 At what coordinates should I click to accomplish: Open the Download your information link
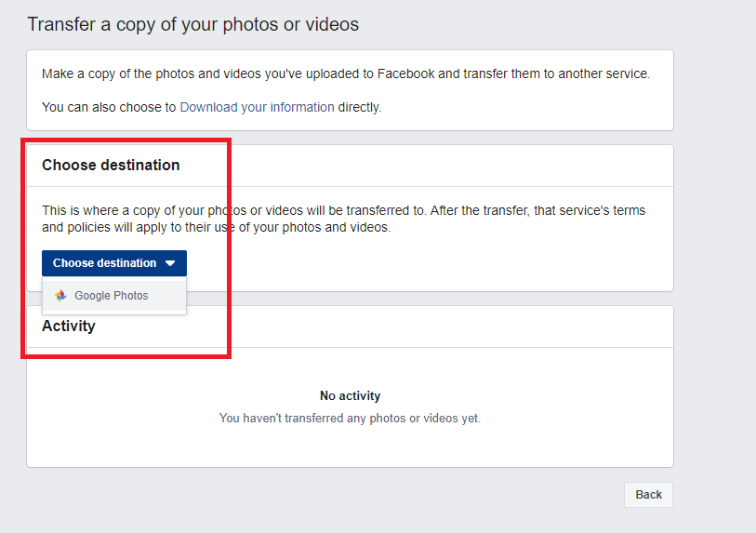coord(257,107)
